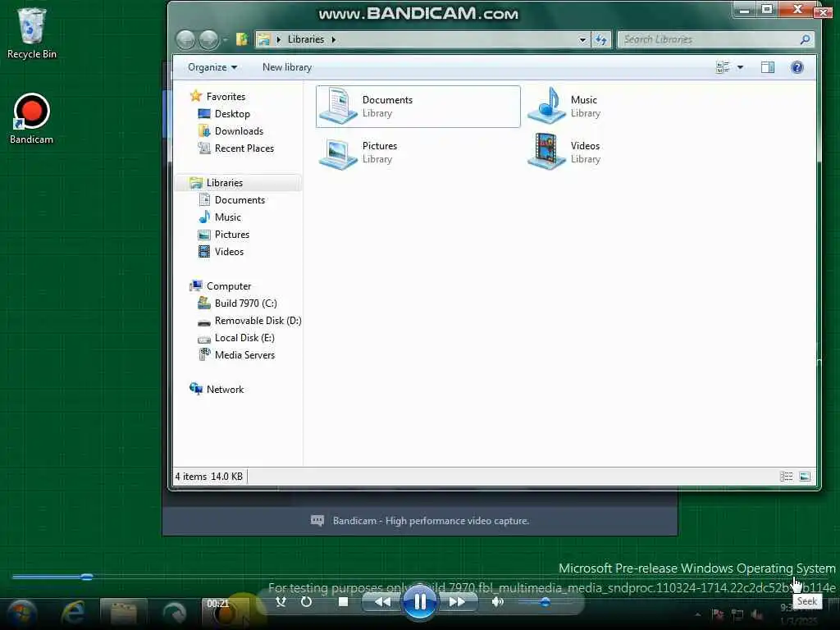Stop the media player

tap(344, 601)
